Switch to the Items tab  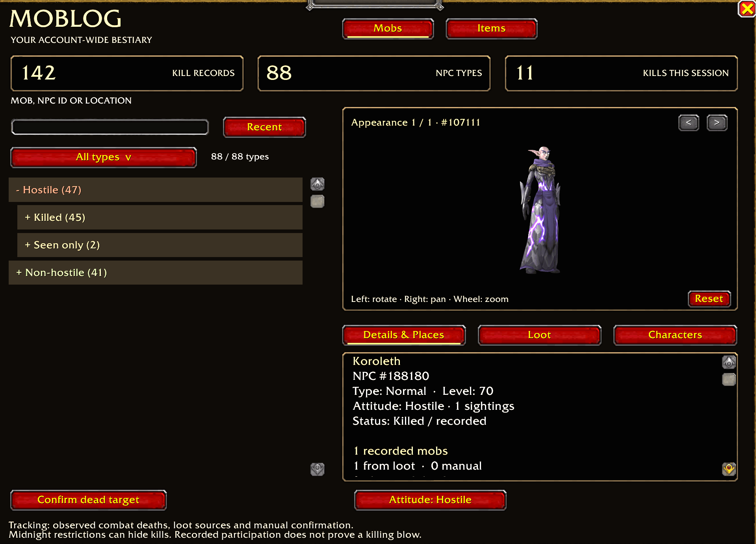point(491,28)
